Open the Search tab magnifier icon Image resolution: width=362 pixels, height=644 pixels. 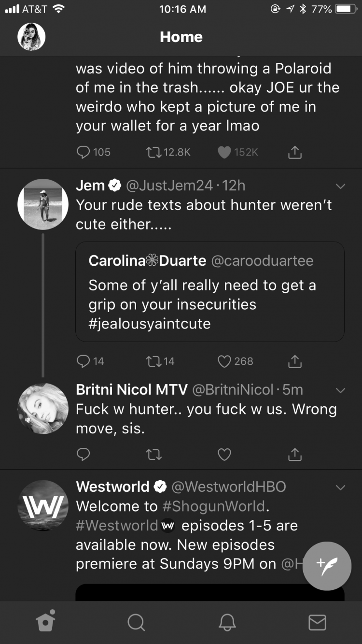(x=136, y=622)
